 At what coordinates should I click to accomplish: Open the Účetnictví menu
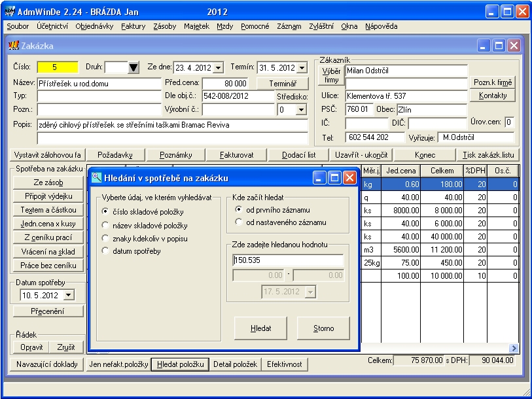click(x=52, y=26)
